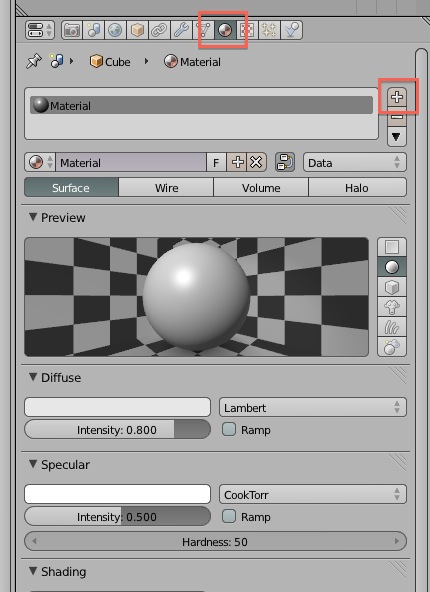
Task: Click the scene icon in the breadcrumb
Action: tap(57, 61)
